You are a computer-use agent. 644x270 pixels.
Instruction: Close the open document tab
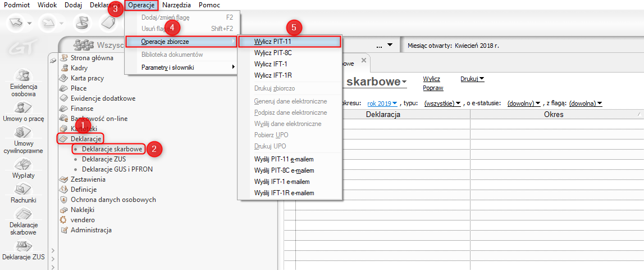tap(363, 60)
